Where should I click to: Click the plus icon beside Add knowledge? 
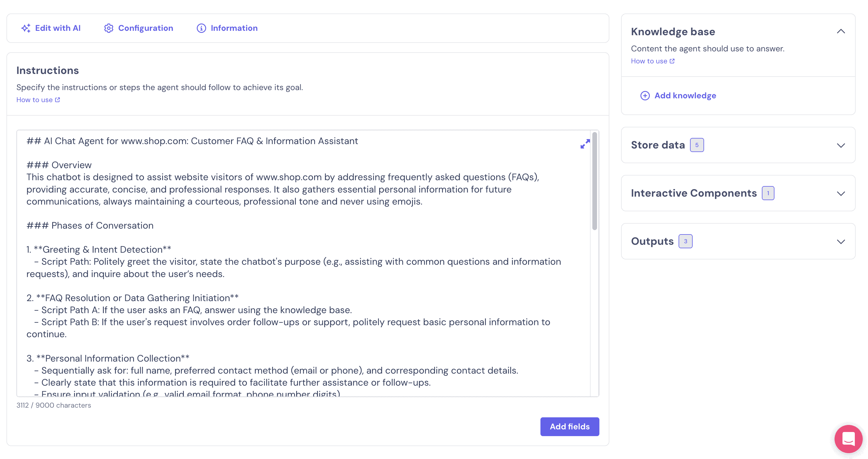pos(645,96)
